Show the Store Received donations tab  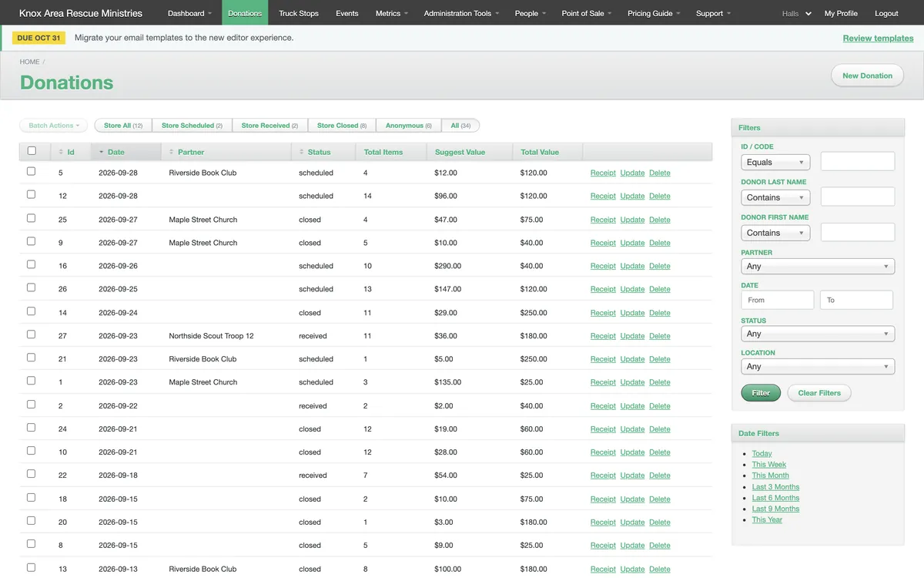[269, 125]
